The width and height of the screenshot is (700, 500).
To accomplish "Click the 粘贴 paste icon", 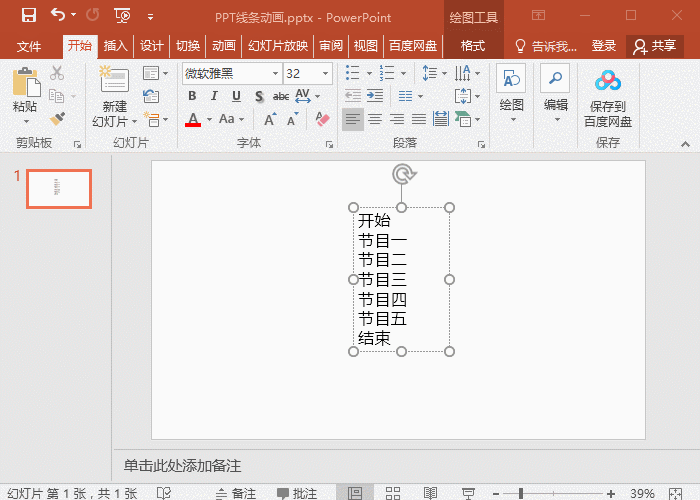I will pos(26,82).
